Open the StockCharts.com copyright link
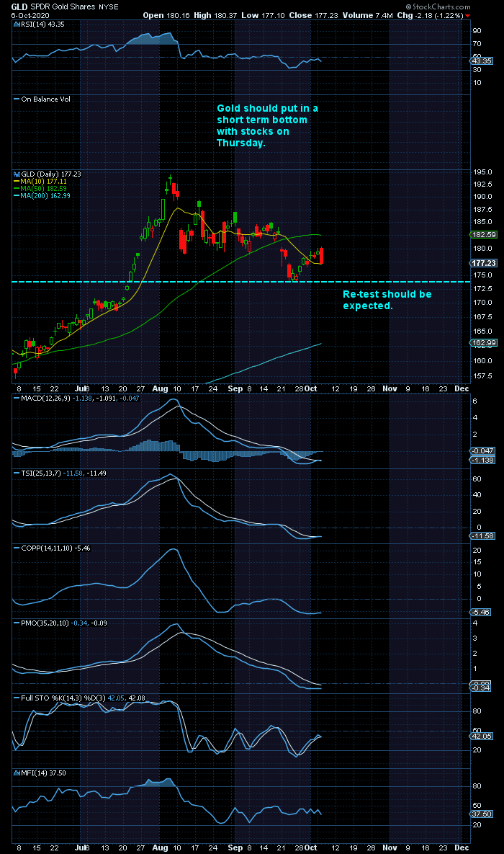This screenshot has width=504, height=854. coord(438,6)
